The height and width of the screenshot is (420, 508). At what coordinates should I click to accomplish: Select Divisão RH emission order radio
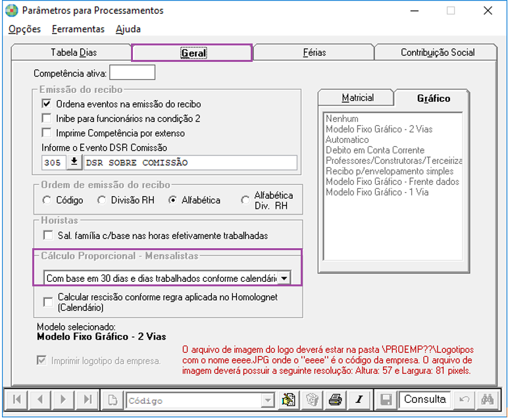[102, 200]
